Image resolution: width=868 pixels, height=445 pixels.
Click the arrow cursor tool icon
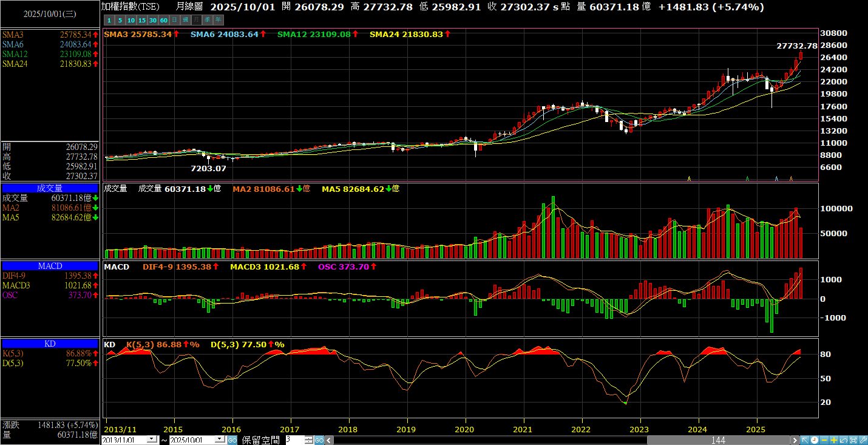(804, 440)
